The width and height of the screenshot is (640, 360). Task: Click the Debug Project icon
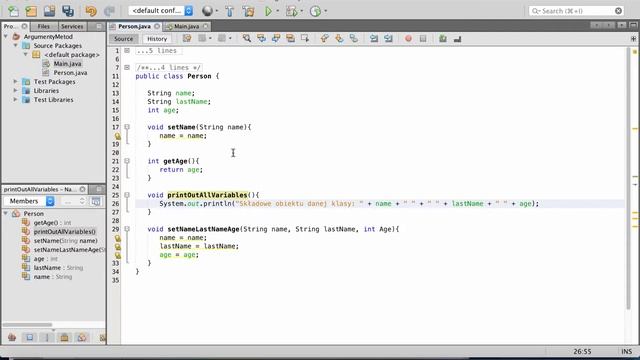point(291,11)
